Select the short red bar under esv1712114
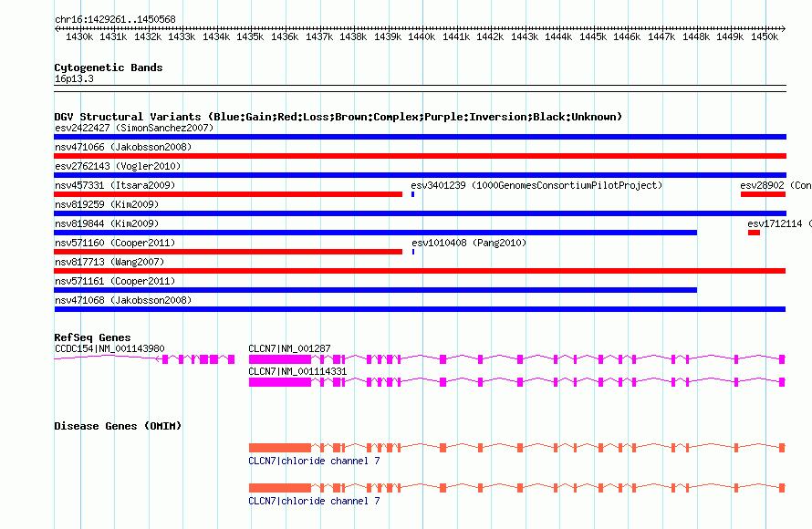The image size is (812, 529). coord(754,233)
